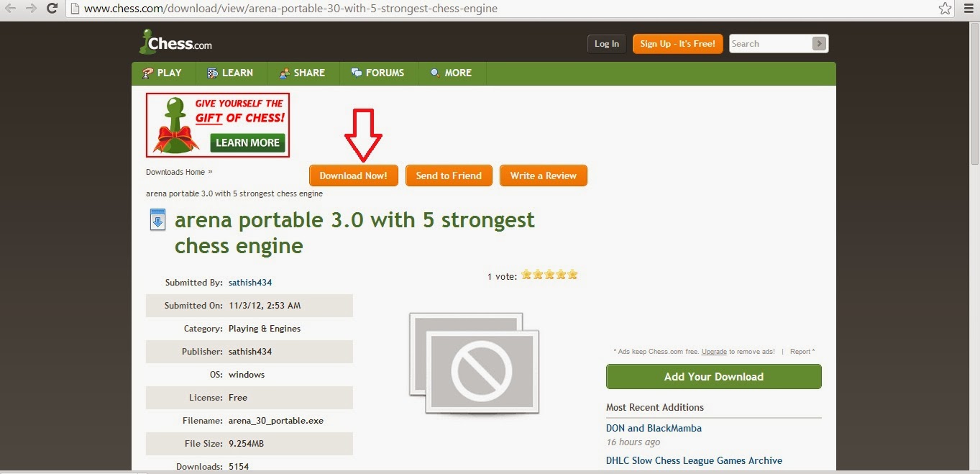The height and width of the screenshot is (474, 980).
Task: Click the browser forward arrow
Action: click(x=31, y=9)
